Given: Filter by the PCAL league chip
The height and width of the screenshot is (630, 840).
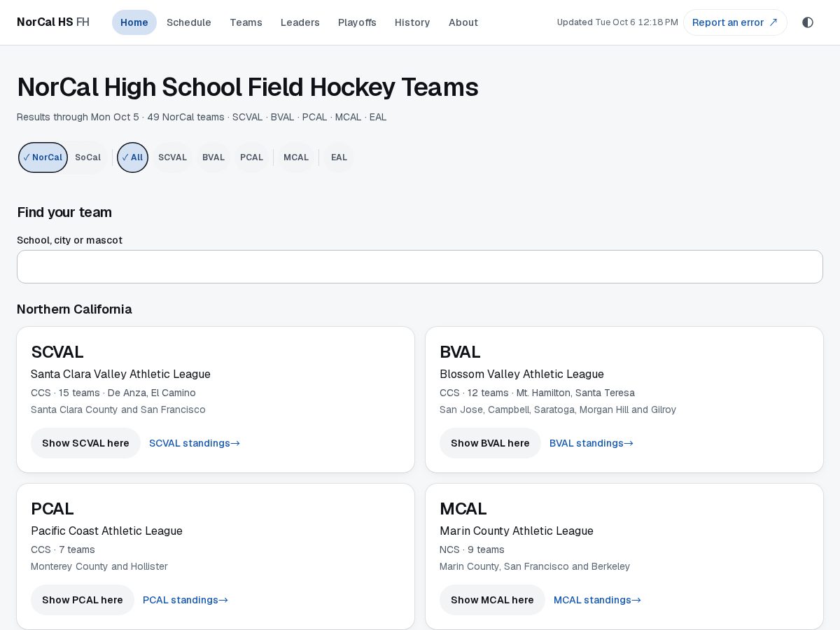Looking at the screenshot, I should (251, 157).
